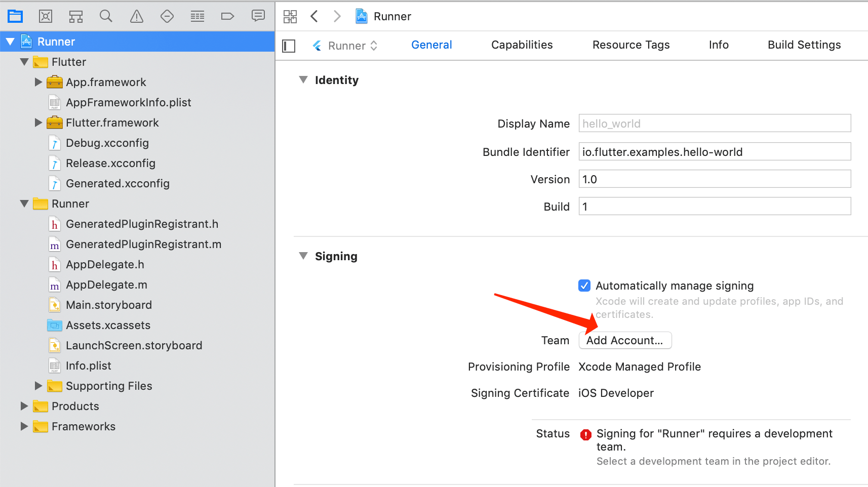The image size is (868, 487).
Task: Click the Add Account... team button
Action: (625, 341)
